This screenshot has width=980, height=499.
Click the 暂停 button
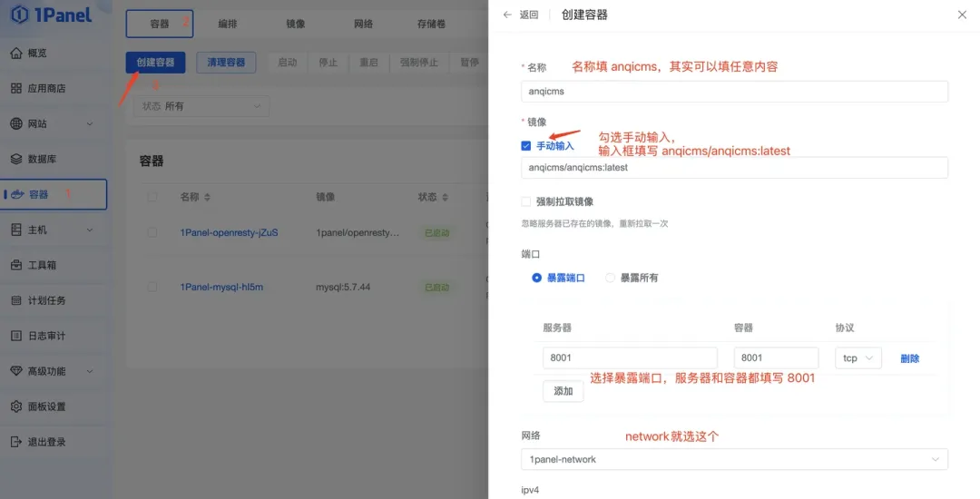pyautogui.click(x=469, y=63)
